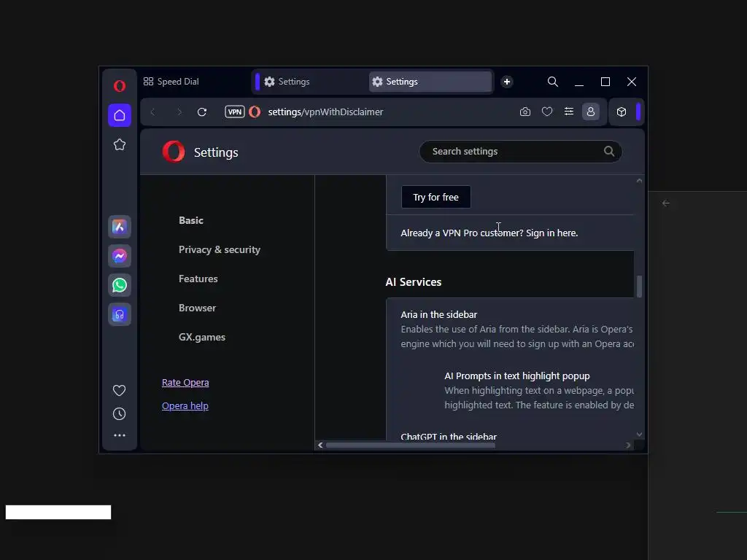Open a new tab with plus button
The width and height of the screenshot is (747, 560).
click(x=507, y=82)
